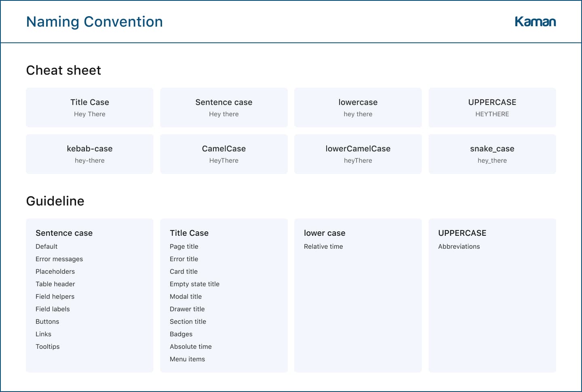The height and width of the screenshot is (392, 582).
Task: Select the 'Empty state title' entry
Action: (195, 284)
